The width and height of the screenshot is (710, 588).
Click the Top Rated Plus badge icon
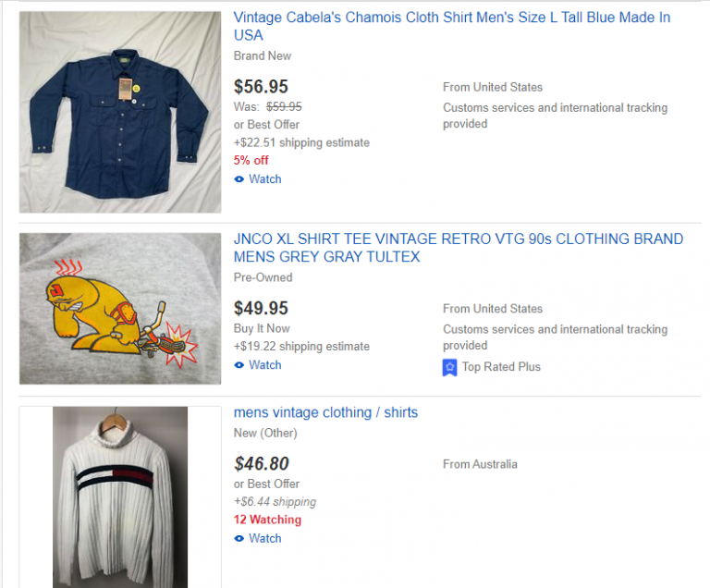click(450, 367)
